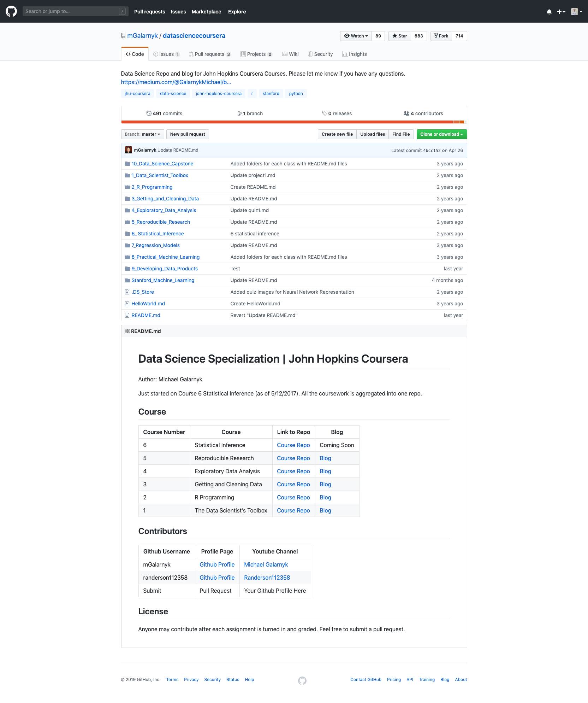Viewport: 588px width, 703px height.
Task: Open the Stanford_Machine_Learning folder
Action: pos(163,280)
